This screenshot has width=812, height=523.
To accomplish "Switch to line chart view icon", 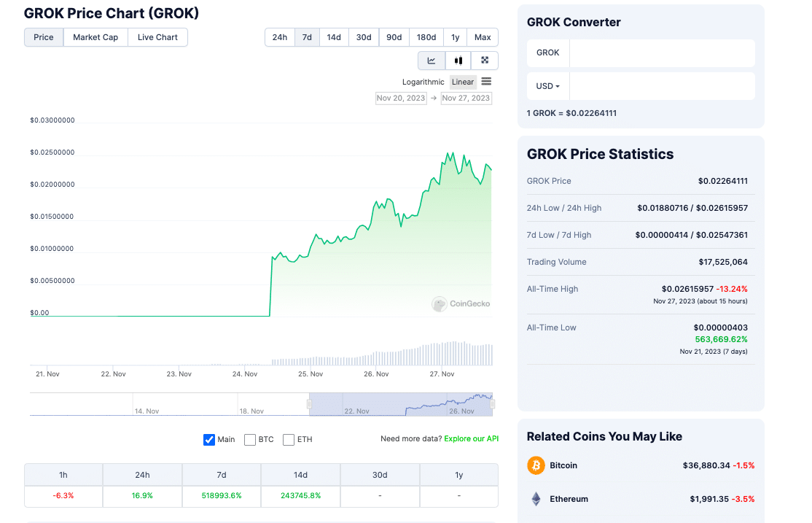I will click(432, 61).
